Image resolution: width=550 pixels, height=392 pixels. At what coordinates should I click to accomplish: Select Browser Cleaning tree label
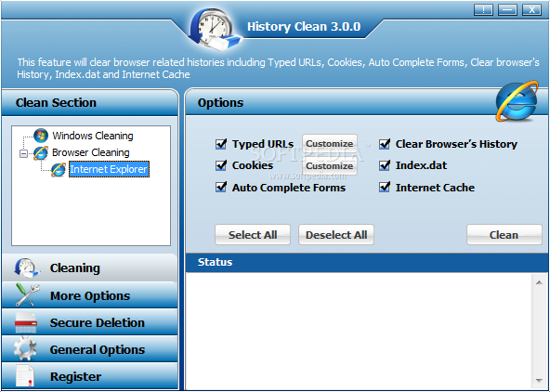click(x=91, y=152)
